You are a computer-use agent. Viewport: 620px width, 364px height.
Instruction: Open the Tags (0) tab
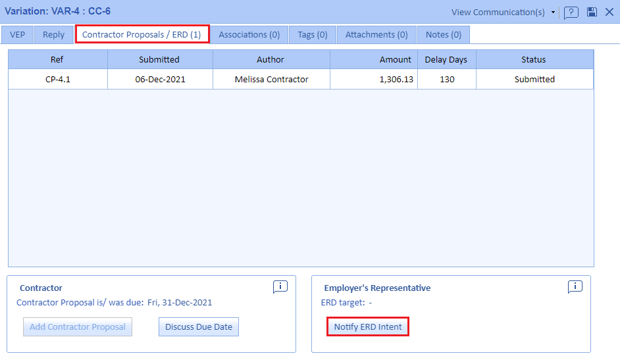pyautogui.click(x=313, y=34)
